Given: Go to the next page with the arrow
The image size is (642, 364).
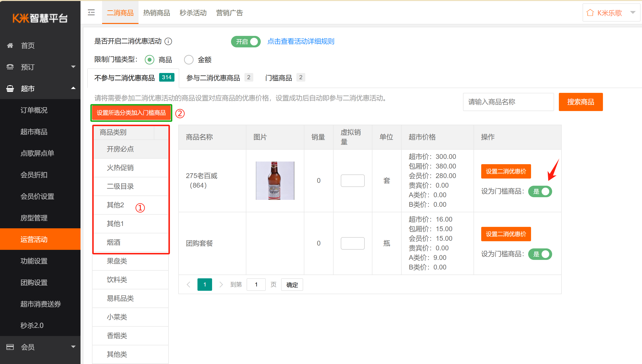Looking at the screenshot, I should [x=221, y=285].
